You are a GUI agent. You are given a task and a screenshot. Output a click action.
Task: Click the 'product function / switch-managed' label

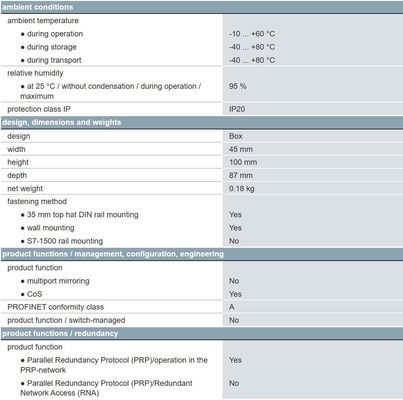pos(66,320)
